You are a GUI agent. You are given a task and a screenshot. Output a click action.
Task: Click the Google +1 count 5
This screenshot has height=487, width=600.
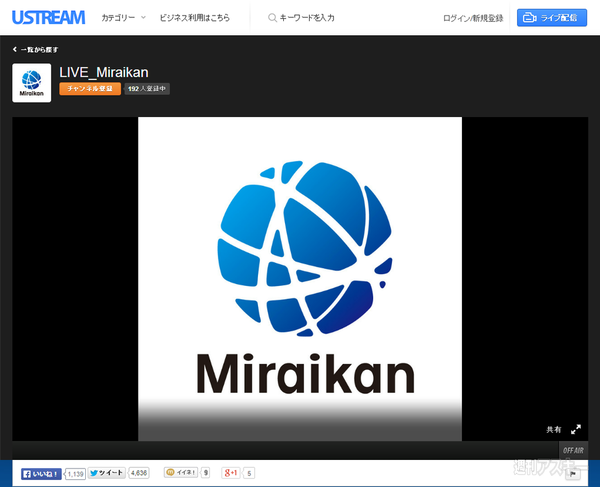249,474
